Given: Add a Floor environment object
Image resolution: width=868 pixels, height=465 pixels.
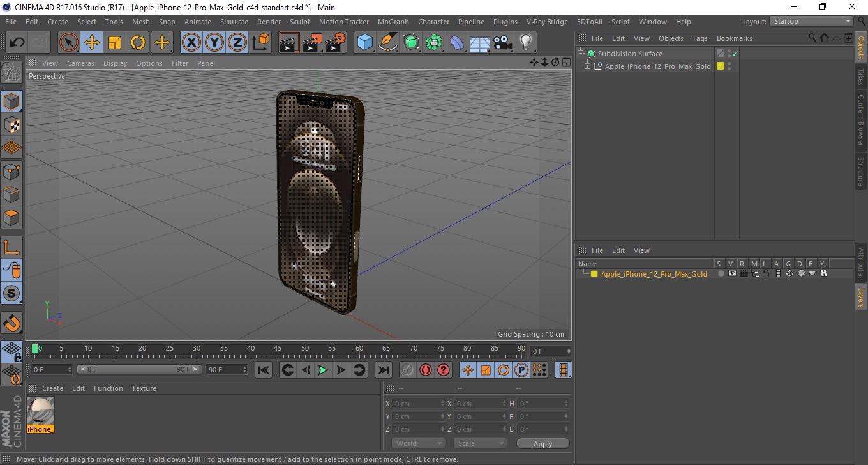Looking at the screenshot, I should pos(479,43).
